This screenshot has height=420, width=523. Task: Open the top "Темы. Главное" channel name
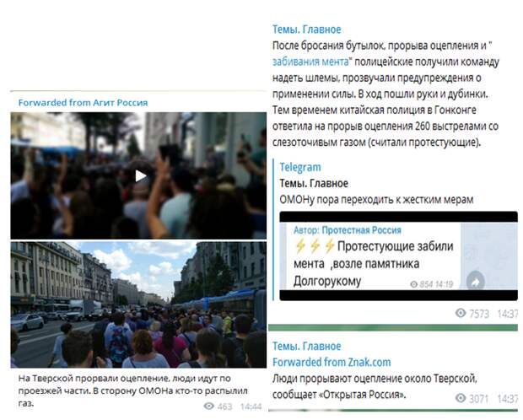click(x=306, y=30)
